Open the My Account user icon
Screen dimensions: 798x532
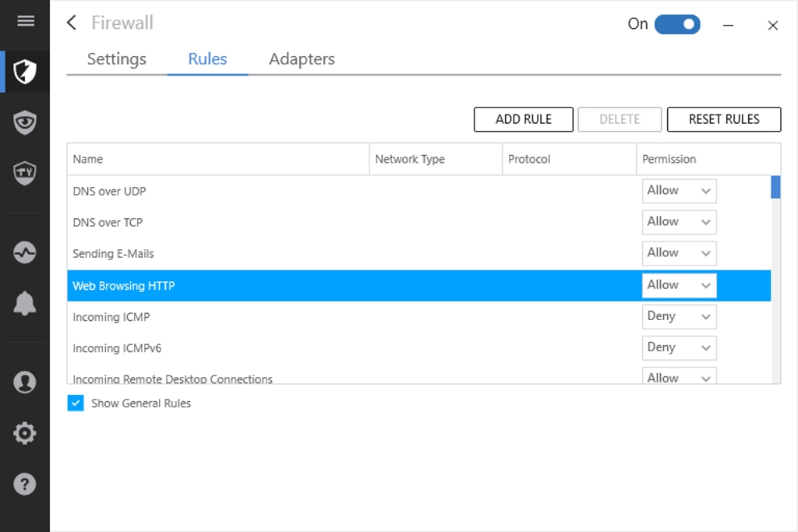26,382
